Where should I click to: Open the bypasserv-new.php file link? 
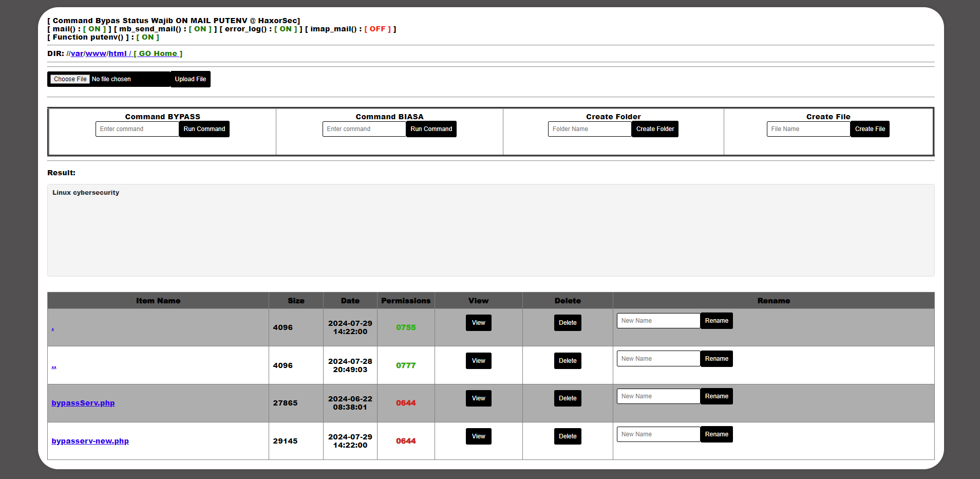(x=90, y=441)
